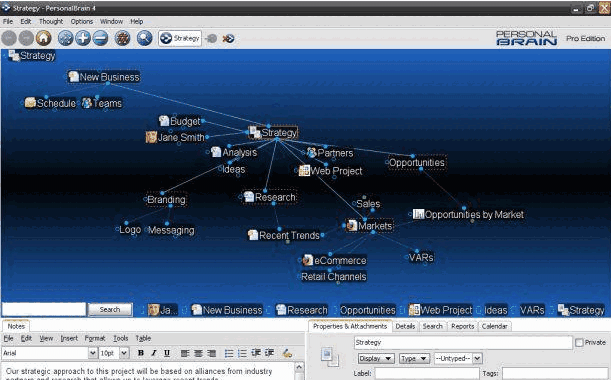The image size is (611, 380).
Task: Go to the Home thought via house icon
Action: [44, 38]
